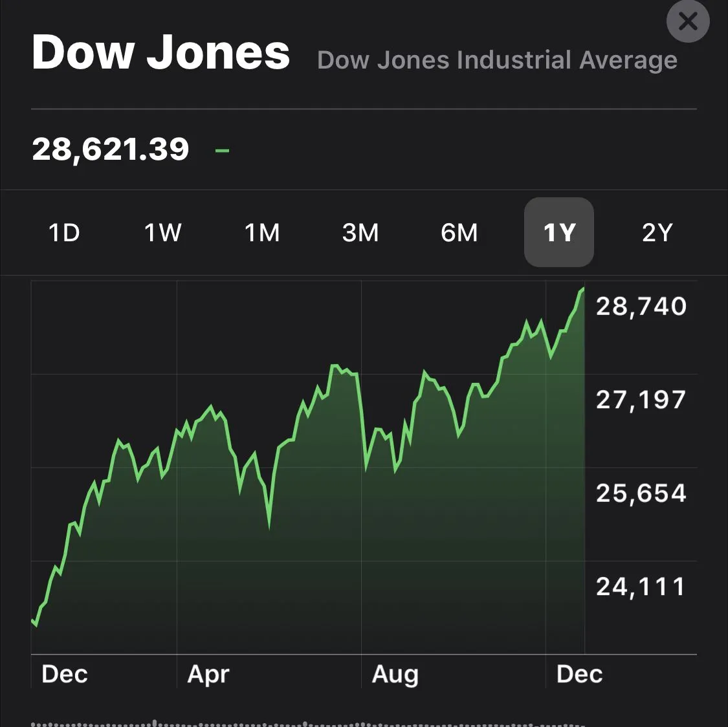Select the 1W time range
Screen dimensions: 728x727
tap(162, 232)
